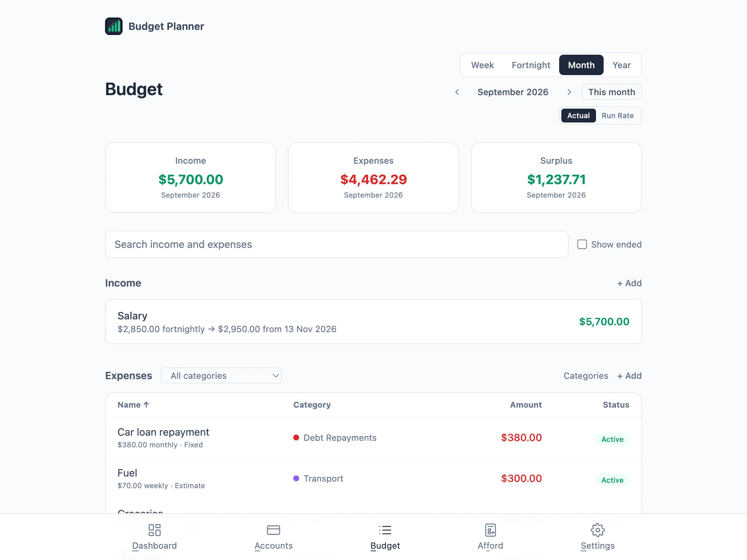Focus the Search income and expenses field
747x560 pixels.
337,244
